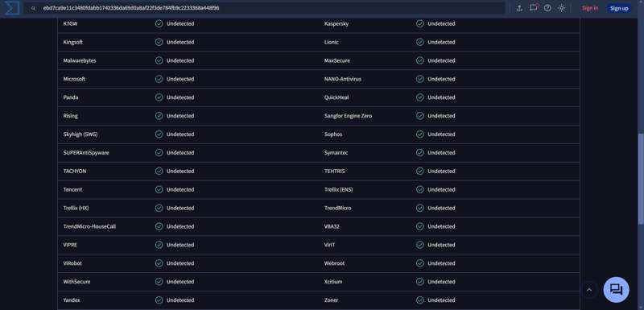This screenshot has height=310, width=644.
Task: Click the upload file icon
Action: click(x=519, y=8)
